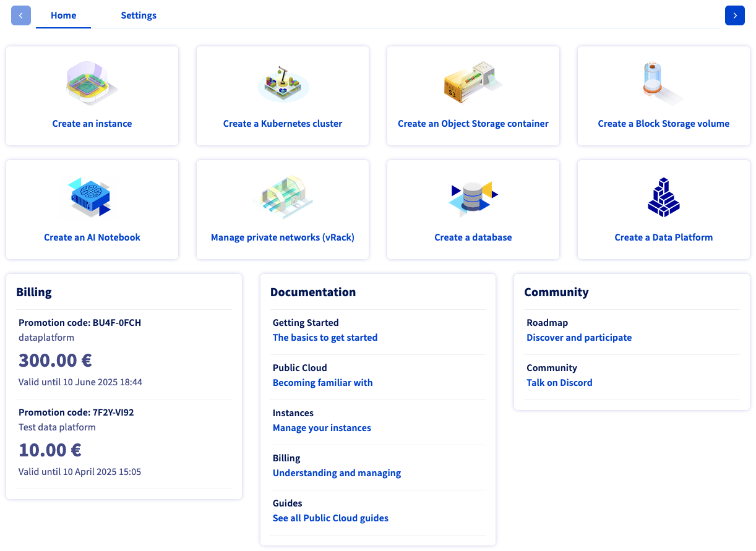Click the right navigation chevron

pyautogui.click(x=735, y=15)
